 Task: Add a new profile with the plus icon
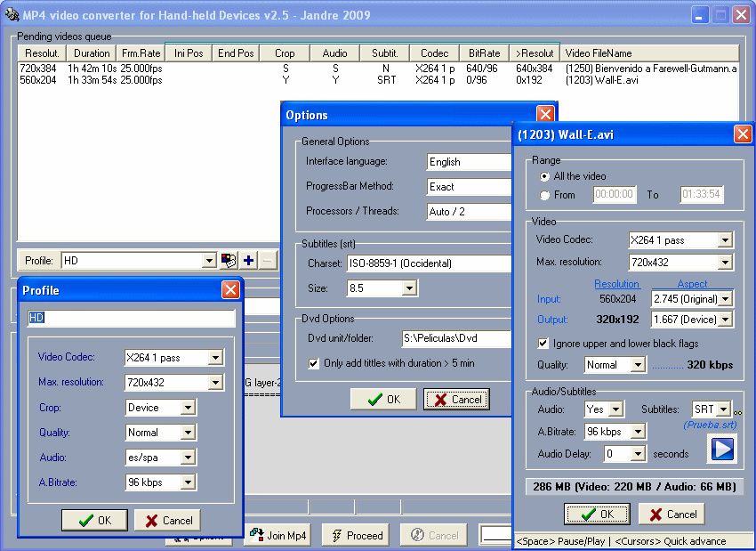[248, 261]
